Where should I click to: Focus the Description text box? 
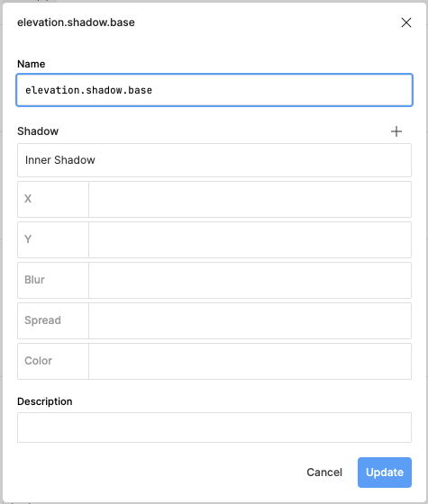click(214, 427)
